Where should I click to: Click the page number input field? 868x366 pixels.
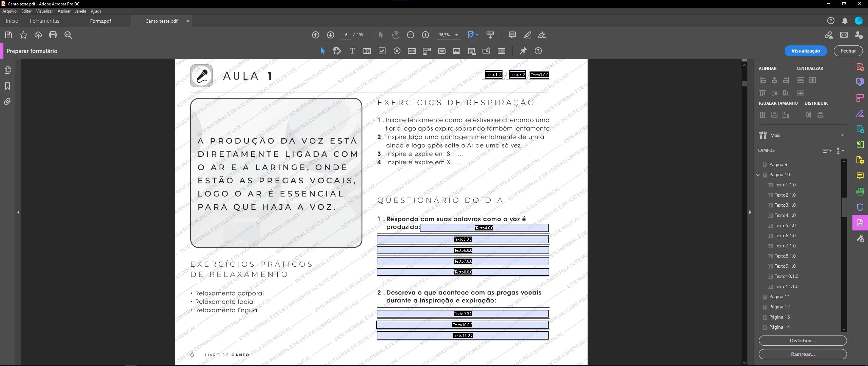coord(346,35)
